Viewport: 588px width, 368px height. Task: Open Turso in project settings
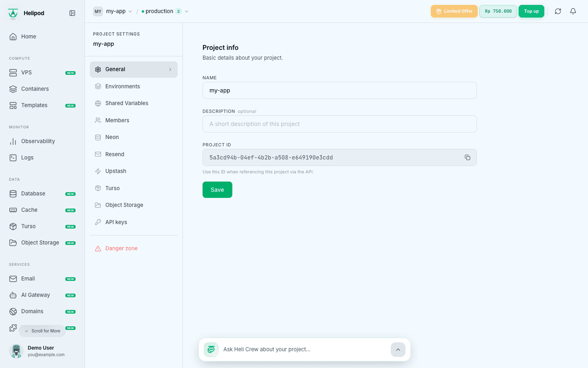coord(134,188)
